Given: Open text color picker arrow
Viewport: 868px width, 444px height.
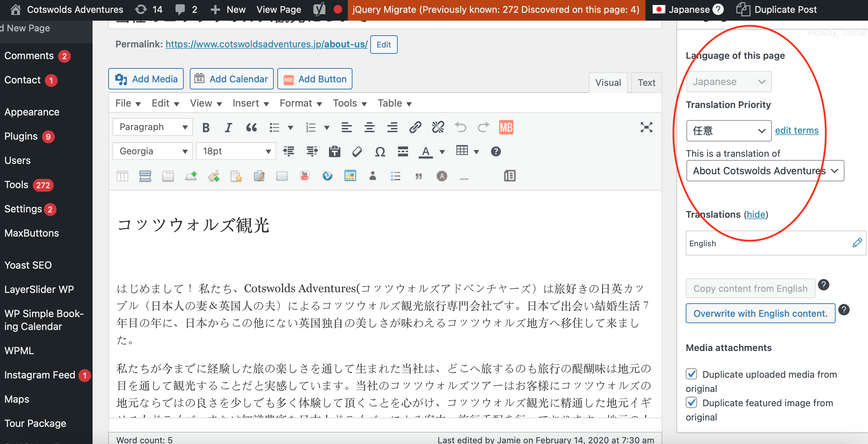Looking at the screenshot, I should pos(442,152).
